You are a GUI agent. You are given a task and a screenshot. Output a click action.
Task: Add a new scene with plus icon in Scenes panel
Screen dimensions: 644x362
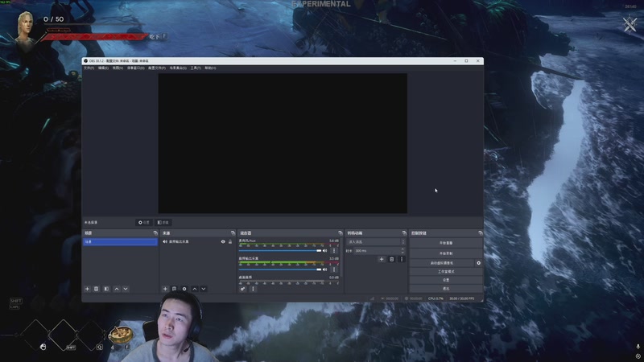click(87, 289)
